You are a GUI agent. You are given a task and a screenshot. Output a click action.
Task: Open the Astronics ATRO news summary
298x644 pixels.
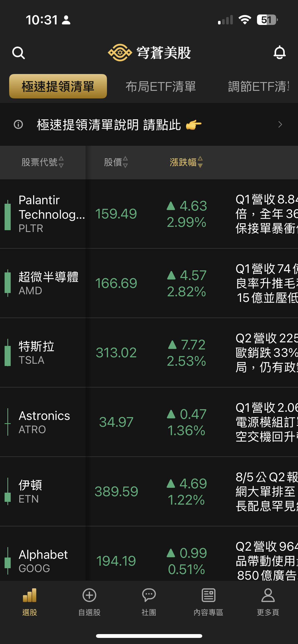(x=266, y=422)
